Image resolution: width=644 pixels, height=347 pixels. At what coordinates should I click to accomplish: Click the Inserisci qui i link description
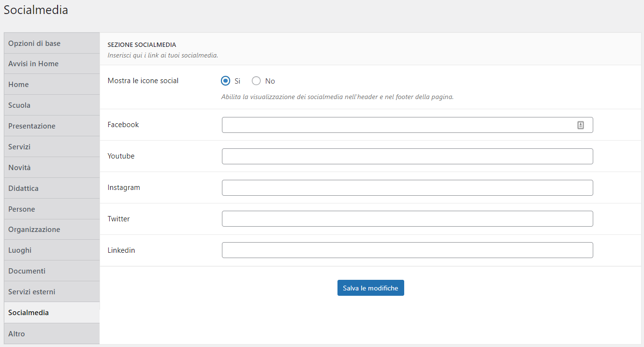(163, 55)
